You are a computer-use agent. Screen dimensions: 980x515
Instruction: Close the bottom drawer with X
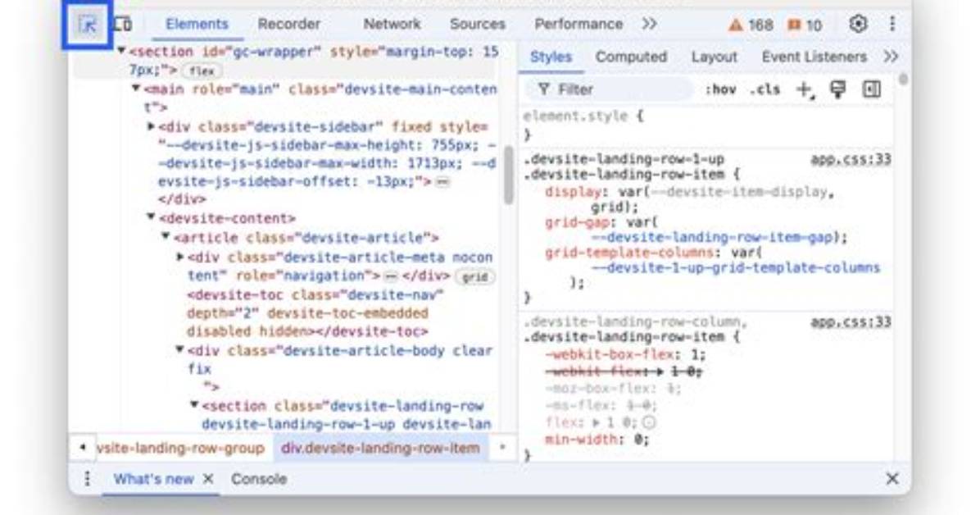coord(892,479)
